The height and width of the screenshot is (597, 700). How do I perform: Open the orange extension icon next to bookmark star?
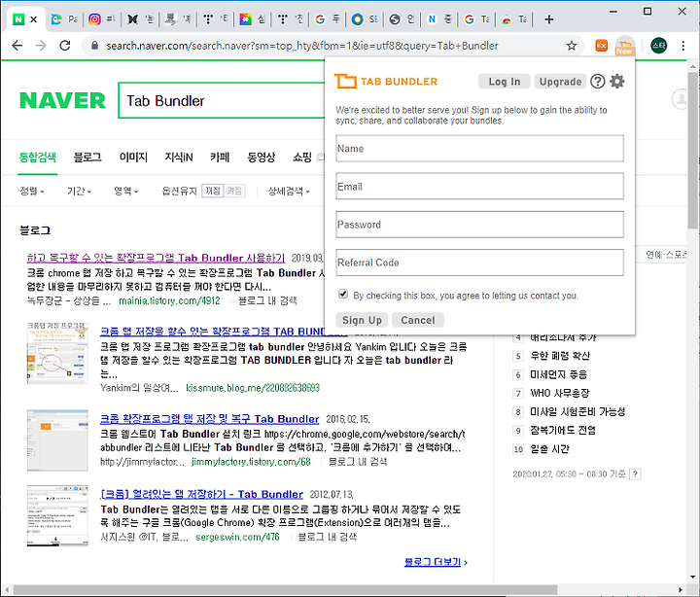(x=602, y=46)
